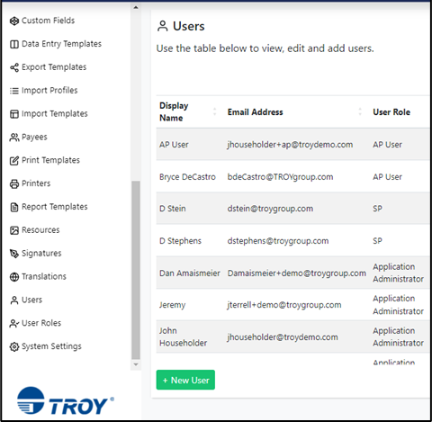Click the Translations globe icon
The width and height of the screenshot is (433, 424).
click(x=14, y=277)
